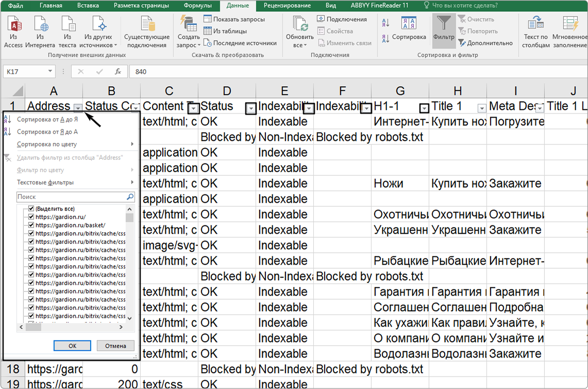Click Очистить filter

tap(476, 19)
